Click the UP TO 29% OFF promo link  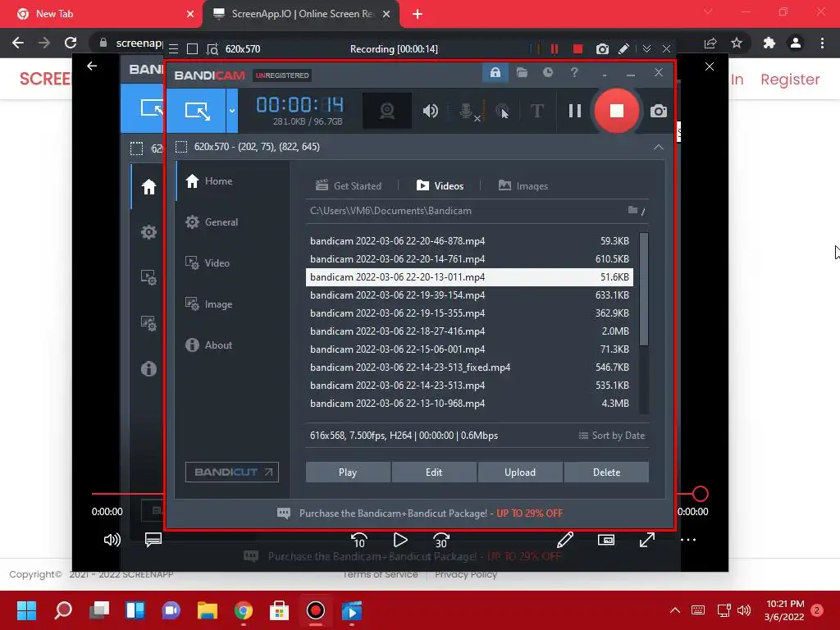click(x=529, y=514)
